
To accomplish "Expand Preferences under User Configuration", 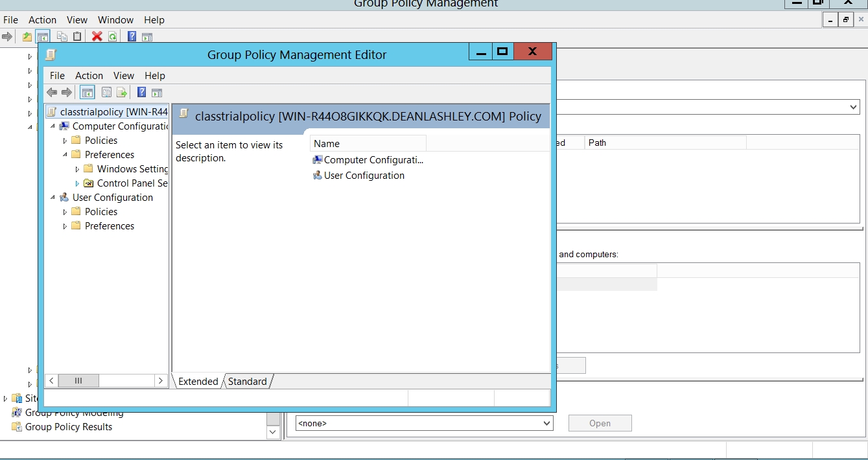I will [65, 226].
